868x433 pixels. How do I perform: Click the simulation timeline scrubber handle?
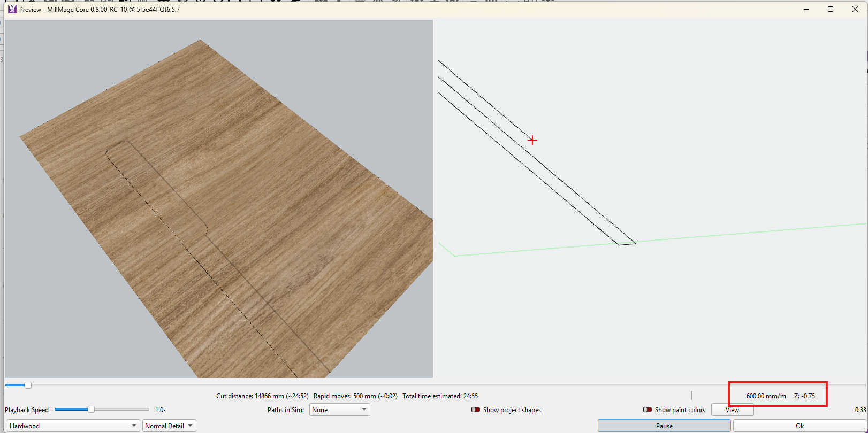click(x=28, y=385)
